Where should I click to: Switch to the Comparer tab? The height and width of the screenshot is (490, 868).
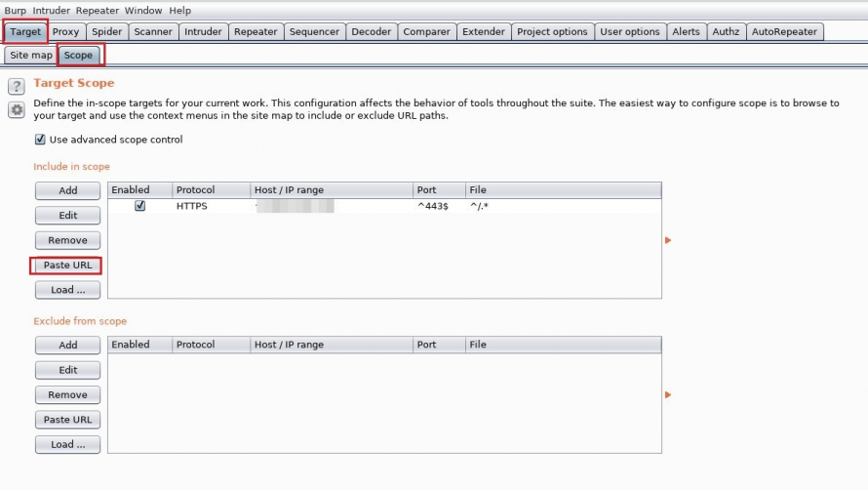(x=427, y=31)
